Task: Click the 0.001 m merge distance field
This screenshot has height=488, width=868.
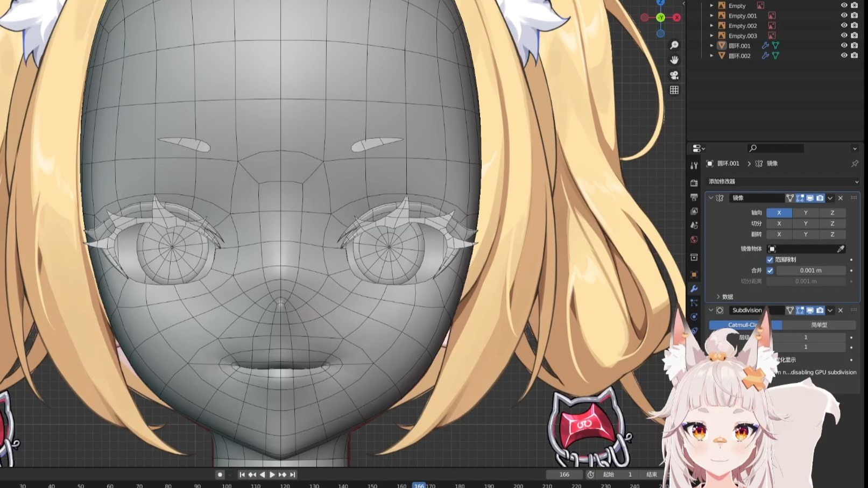Action: (x=810, y=271)
